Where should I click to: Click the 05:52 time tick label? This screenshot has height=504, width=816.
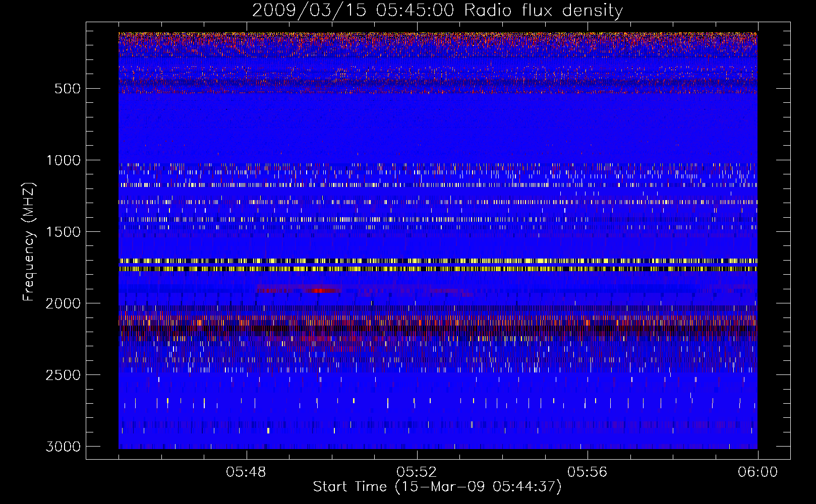tap(417, 472)
